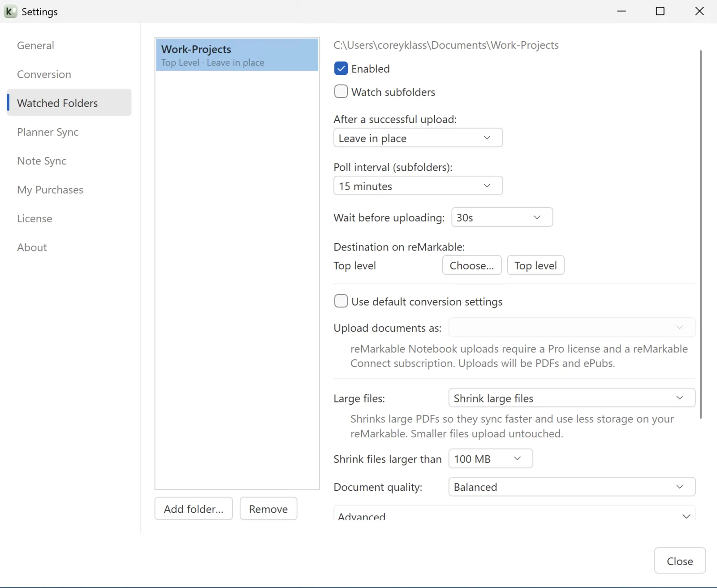
Task: Close the Settings window with X
Action: pos(699,11)
